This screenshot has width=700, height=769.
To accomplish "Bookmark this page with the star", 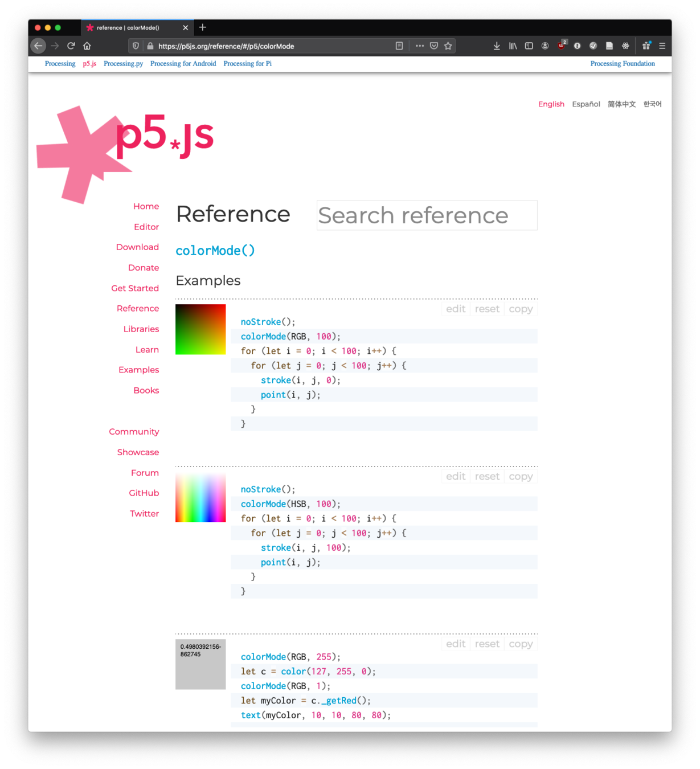I will (x=448, y=46).
